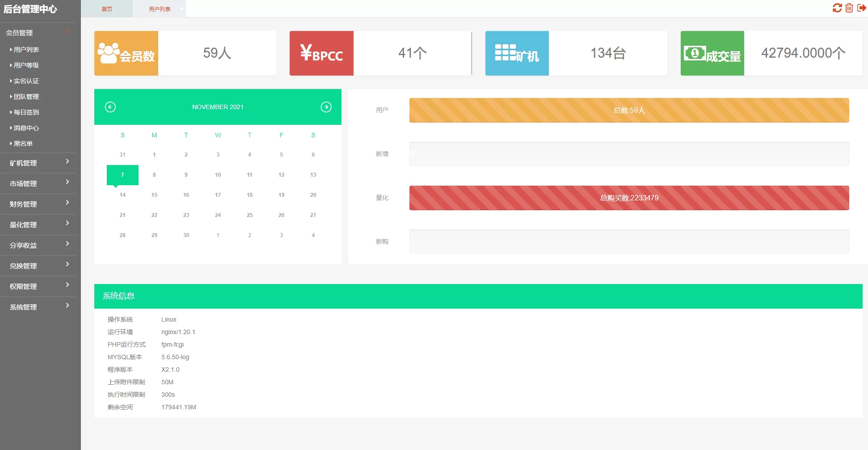
Task: Click the blue 矿机 grid icon tile
Action: [517, 53]
